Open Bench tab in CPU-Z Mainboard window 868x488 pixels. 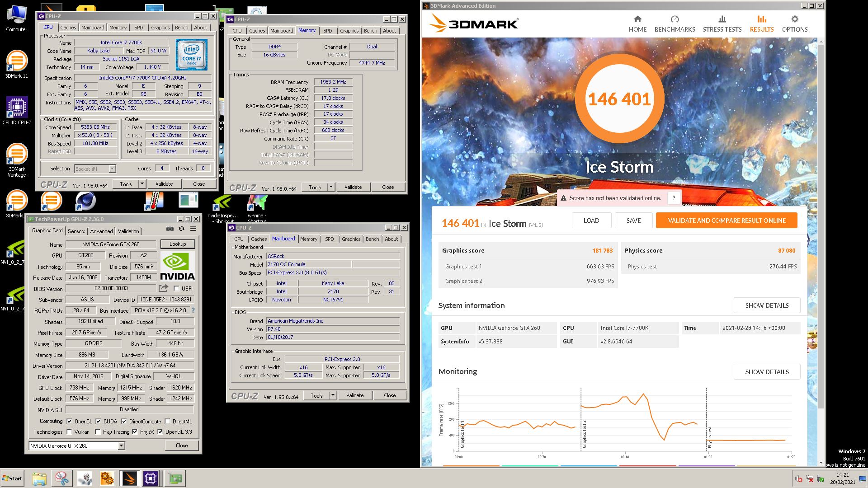click(373, 239)
